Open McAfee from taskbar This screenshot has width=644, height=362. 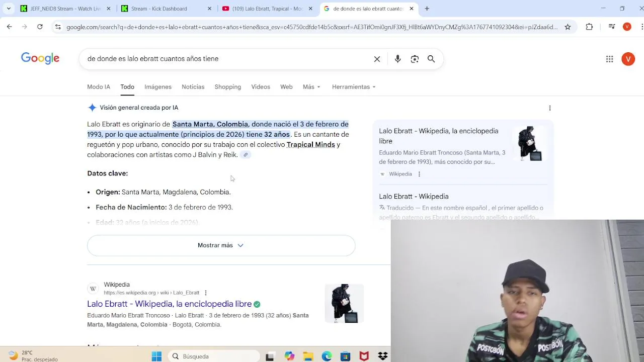pos(364,356)
